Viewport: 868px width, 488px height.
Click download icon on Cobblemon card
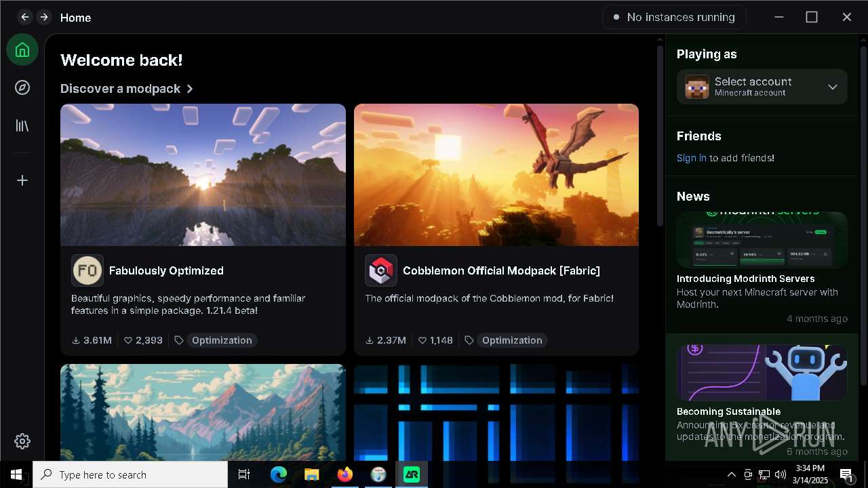click(370, 340)
